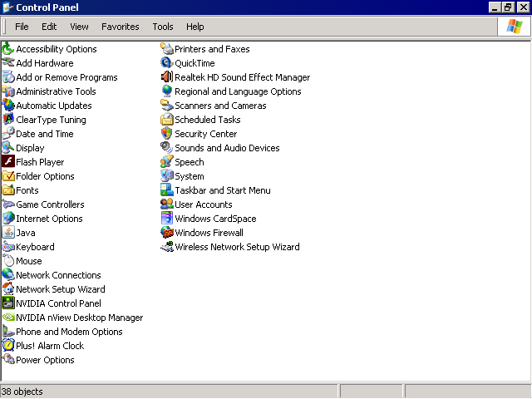
Task: Open the Security Center shield icon
Action: click(166, 134)
